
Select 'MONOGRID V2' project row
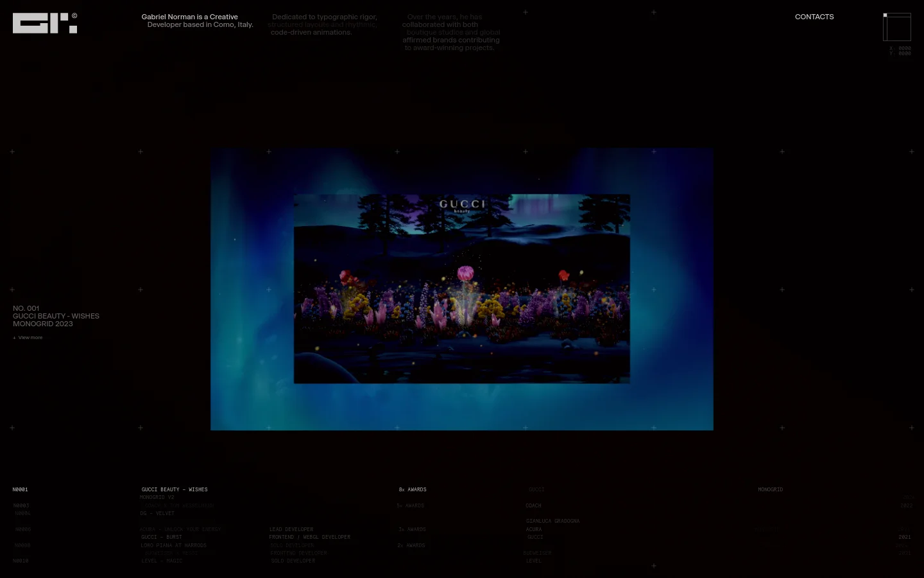(x=157, y=497)
